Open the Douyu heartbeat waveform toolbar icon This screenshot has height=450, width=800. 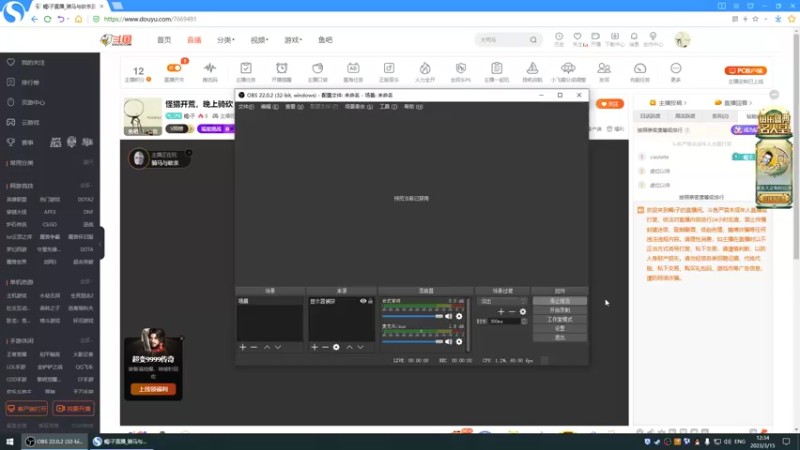pos(210,68)
